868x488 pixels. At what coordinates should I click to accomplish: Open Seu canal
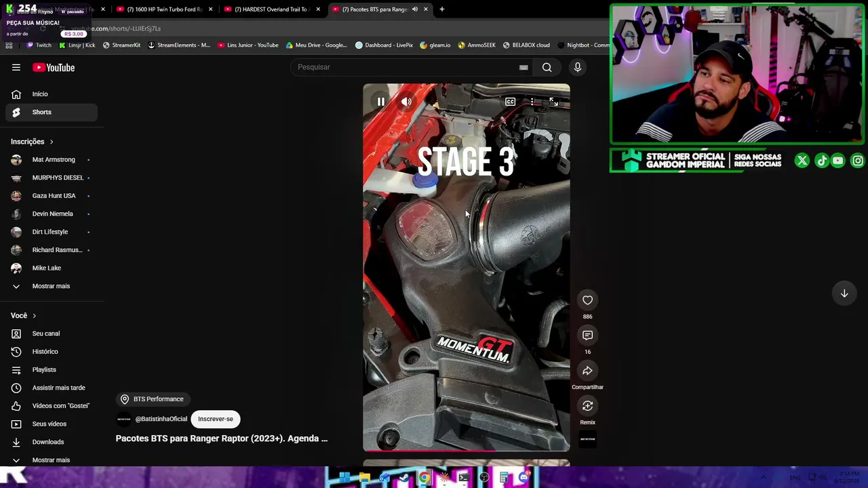tap(51, 333)
